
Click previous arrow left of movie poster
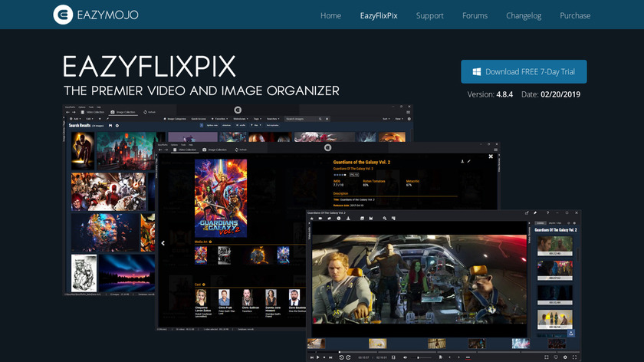tap(163, 243)
